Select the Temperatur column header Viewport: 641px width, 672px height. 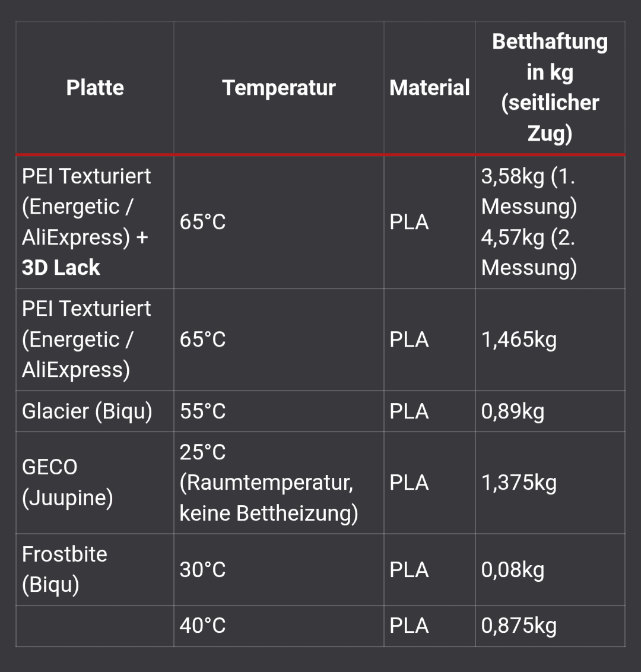coord(279,88)
